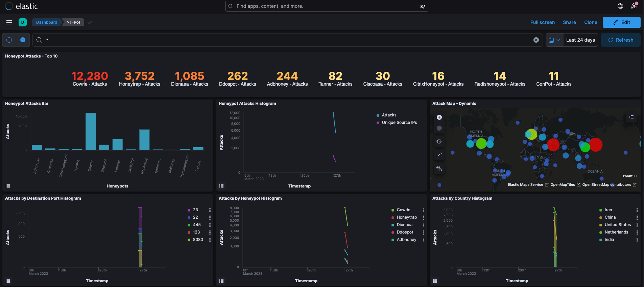This screenshot has width=644, height=287.
Task: Click the green Cowrie color dot
Action: 393,210
